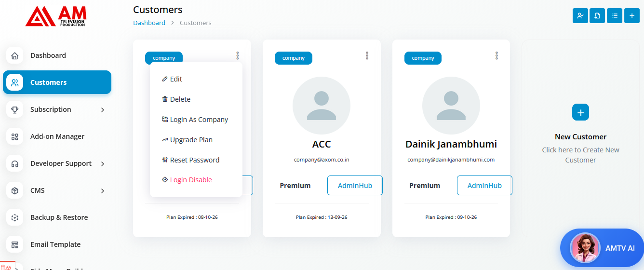Screen dimensions: 644x270
Task: Click the file import icon button
Action: [x=597, y=16]
